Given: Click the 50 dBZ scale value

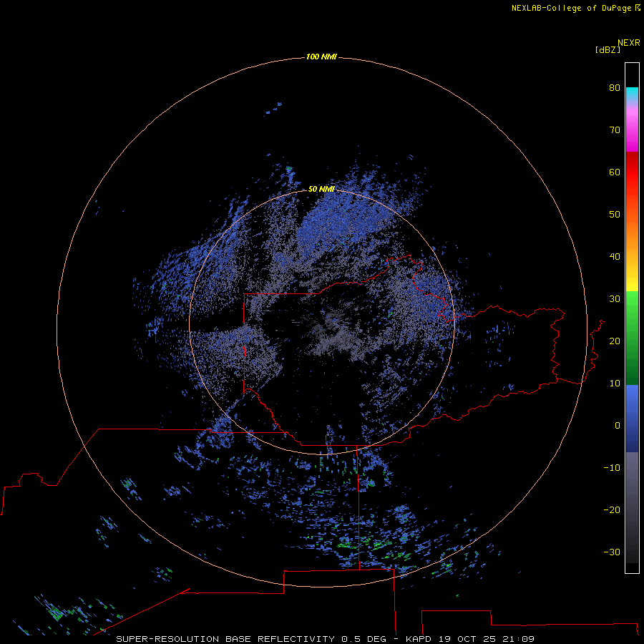Looking at the screenshot, I should pyautogui.click(x=615, y=215).
